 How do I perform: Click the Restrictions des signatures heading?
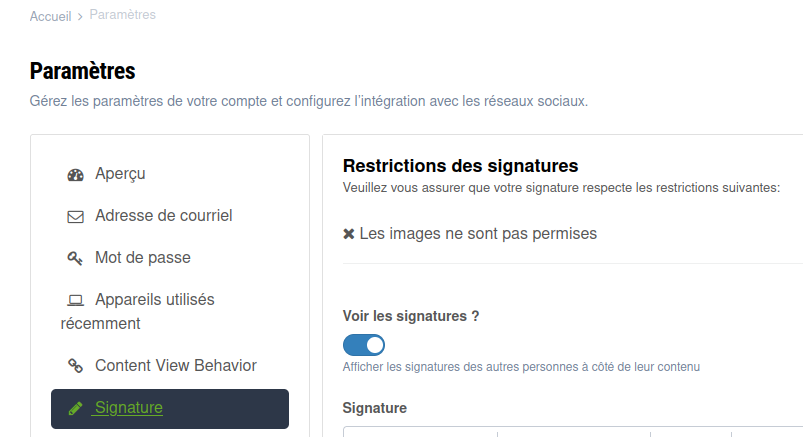pyautogui.click(x=460, y=166)
